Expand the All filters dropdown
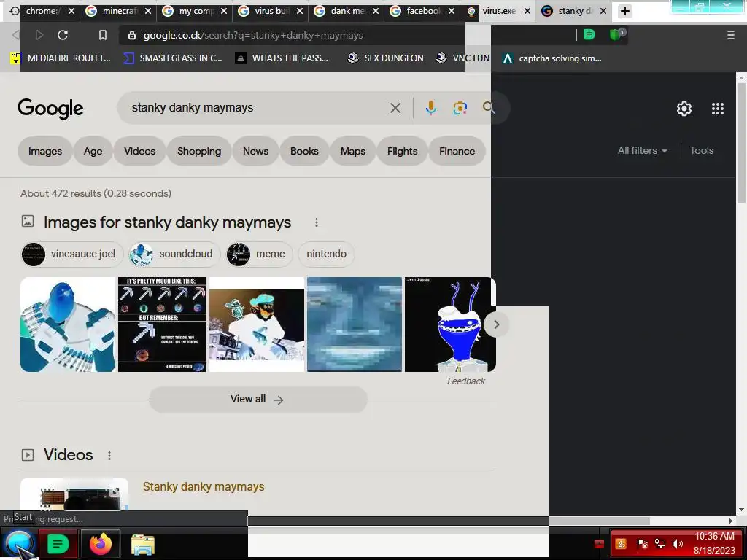The width and height of the screenshot is (747, 560). pyautogui.click(x=642, y=150)
